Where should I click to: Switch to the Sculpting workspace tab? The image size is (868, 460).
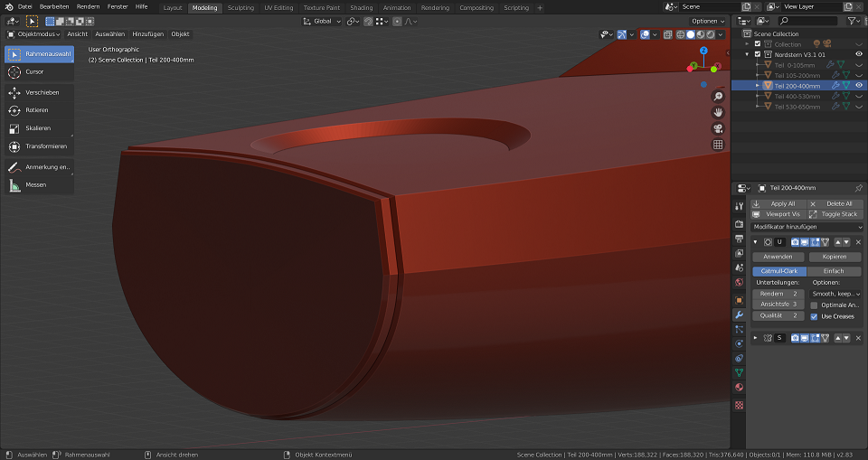241,7
